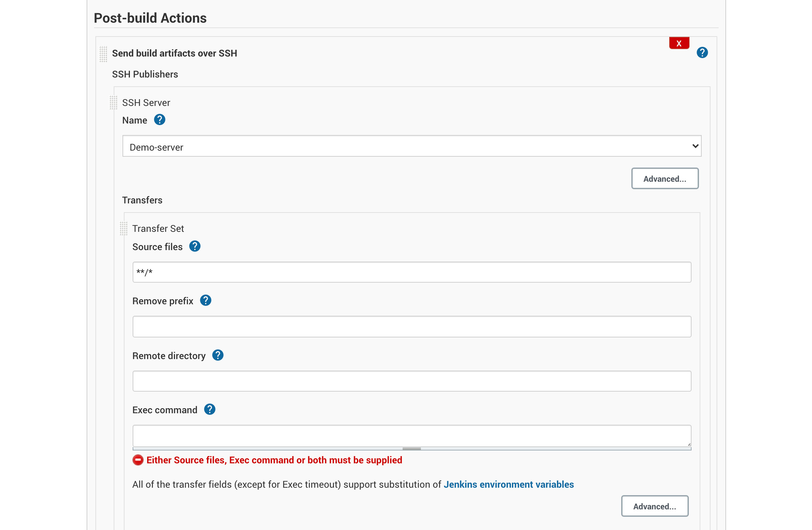Screen dimensions: 812x530
Task: Click into the Remote directory field
Action: point(411,381)
